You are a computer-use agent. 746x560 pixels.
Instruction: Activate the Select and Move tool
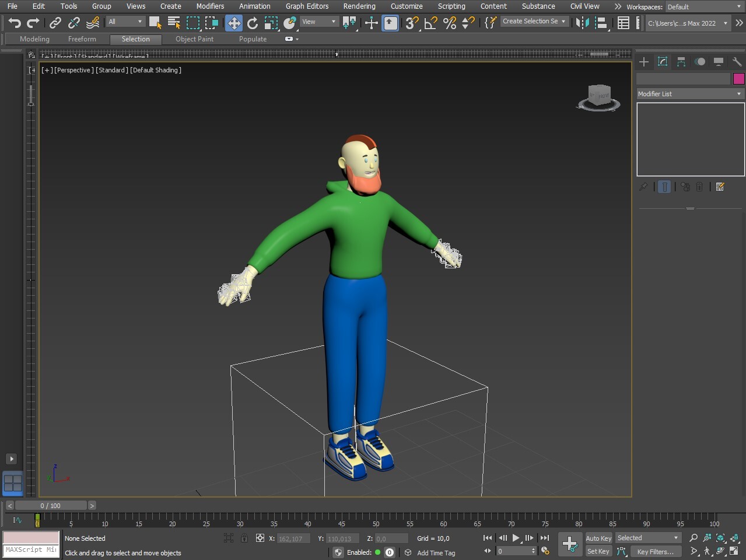[x=234, y=23]
